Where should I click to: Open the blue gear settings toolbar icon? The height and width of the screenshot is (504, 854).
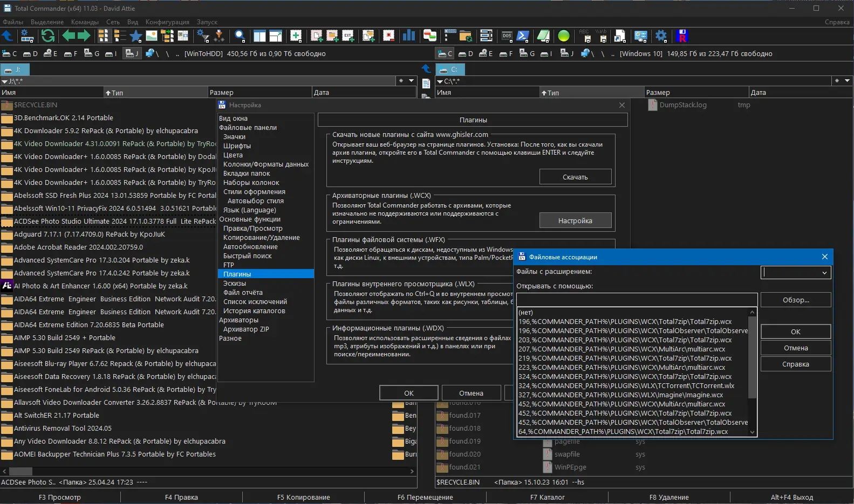click(x=661, y=36)
